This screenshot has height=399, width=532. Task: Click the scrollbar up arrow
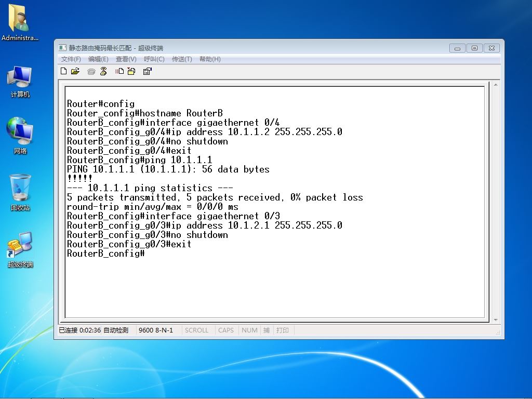click(496, 85)
